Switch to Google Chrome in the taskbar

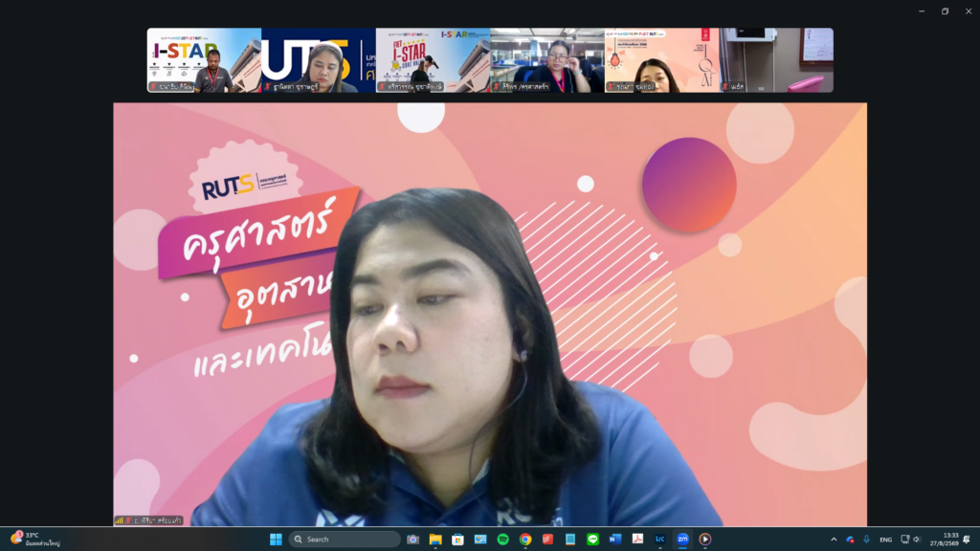525,540
